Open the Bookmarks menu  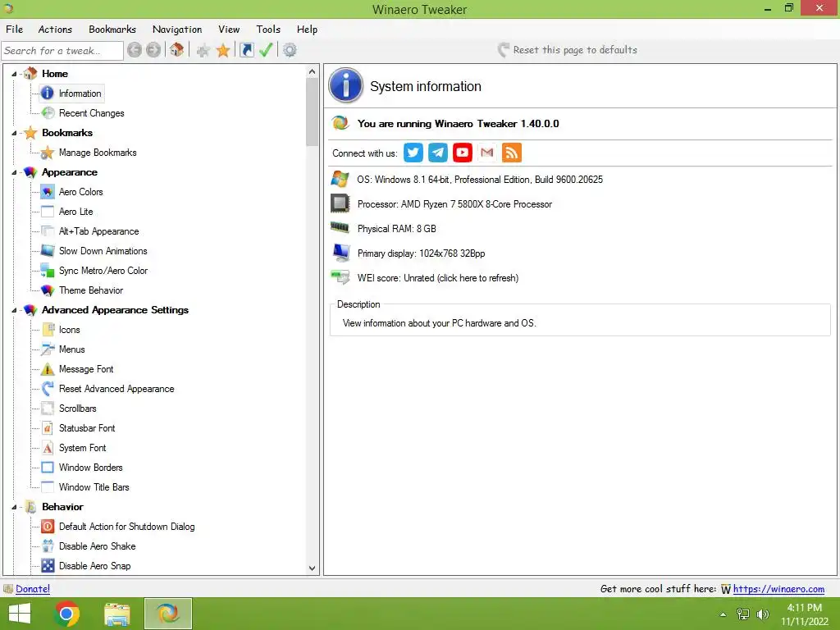[x=112, y=30]
